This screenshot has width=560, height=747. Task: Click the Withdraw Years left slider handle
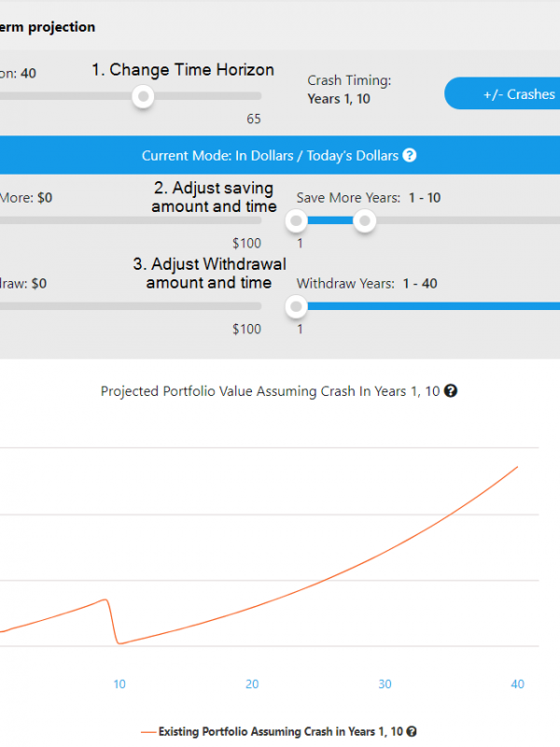click(297, 305)
